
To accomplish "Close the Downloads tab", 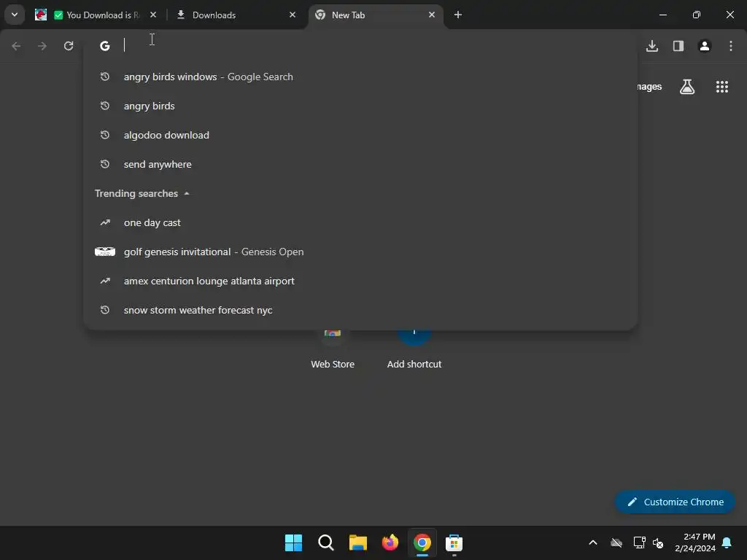I will 293,15.
